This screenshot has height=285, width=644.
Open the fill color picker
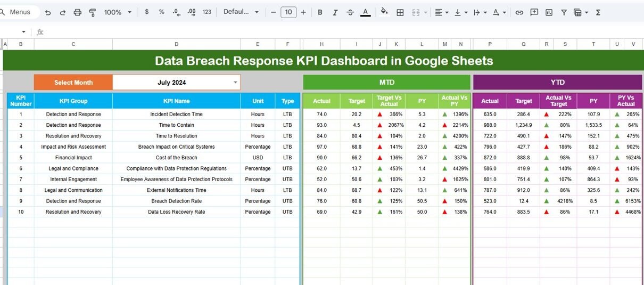tap(384, 12)
